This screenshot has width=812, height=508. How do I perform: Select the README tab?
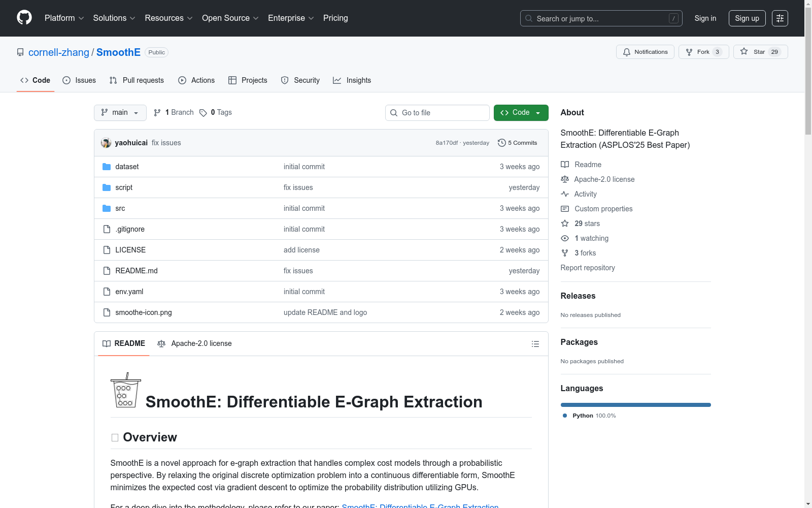coord(124,344)
